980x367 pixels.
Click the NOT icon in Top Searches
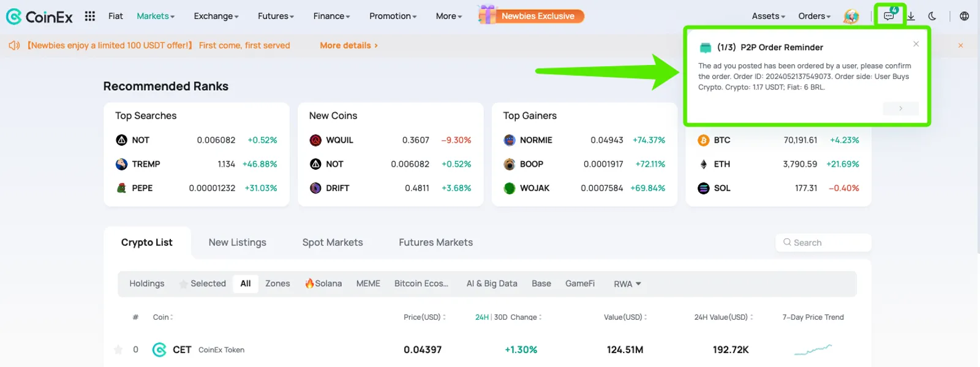click(x=121, y=140)
